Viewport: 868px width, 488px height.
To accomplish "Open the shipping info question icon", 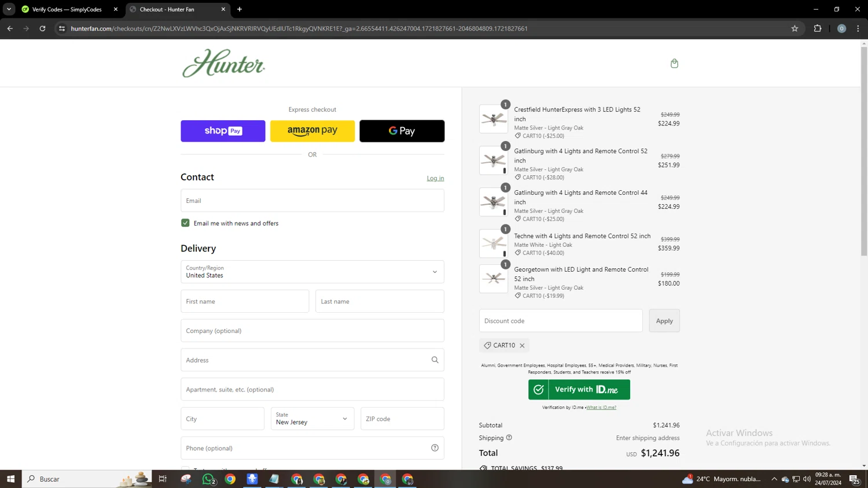I will 509,438.
